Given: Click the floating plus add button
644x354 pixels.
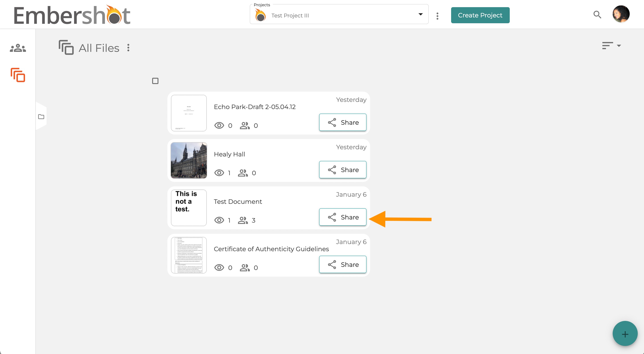Looking at the screenshot, I should (x=625, y=333).
